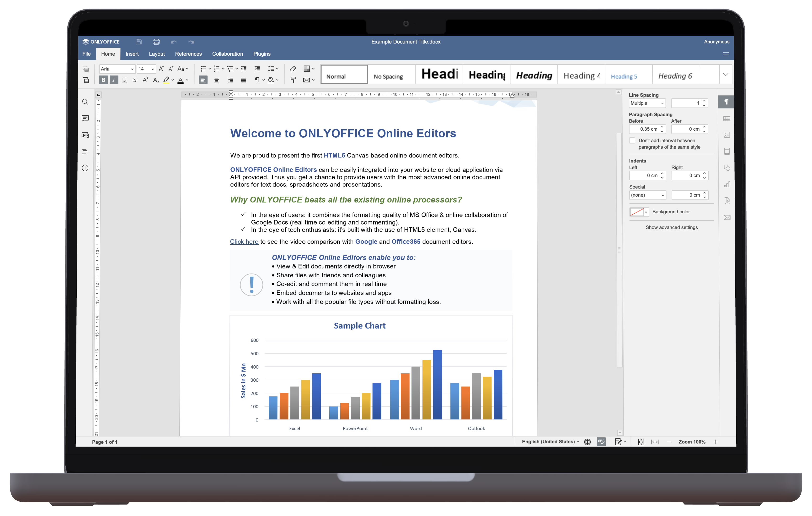This screenshot has height=516, width=812.
Task: Click the bulleted list icon
Action: 203,69
